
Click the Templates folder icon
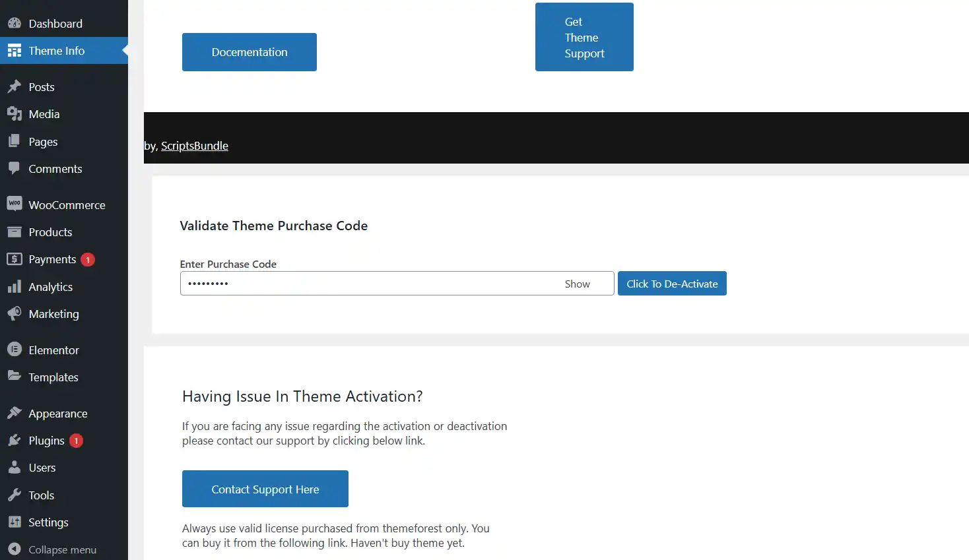coord(15,376)
